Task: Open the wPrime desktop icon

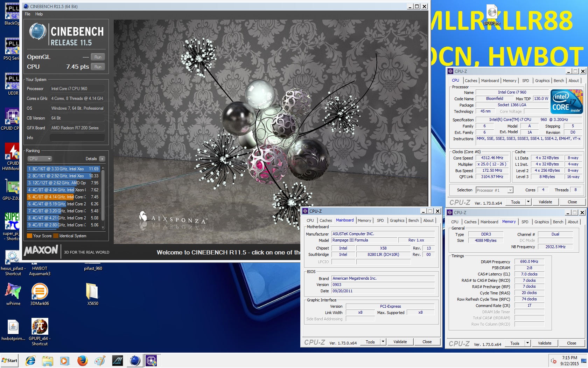Action: pyautogui.click(x=13, y=294)
